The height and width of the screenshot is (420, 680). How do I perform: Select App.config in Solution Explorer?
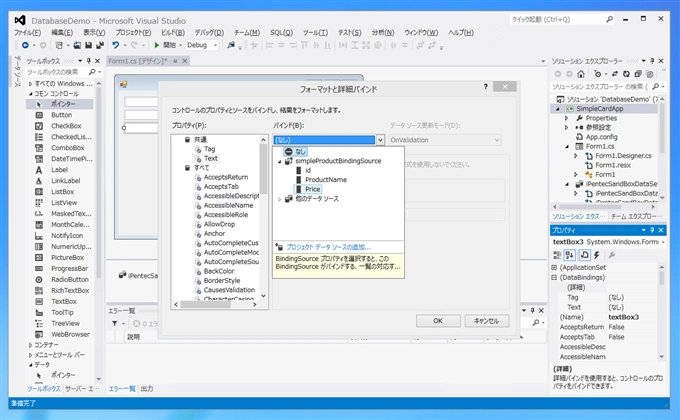point(601,137)
